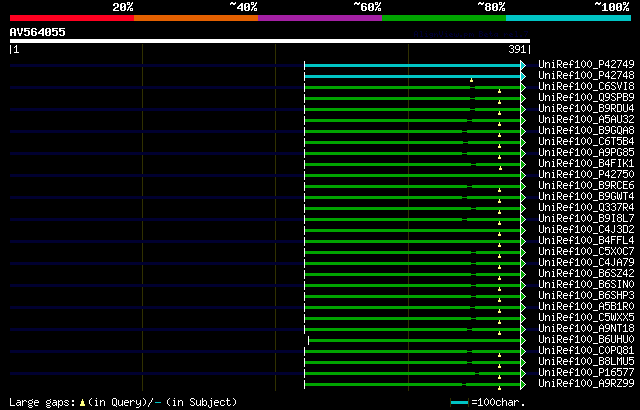Select the UniRef100_A9PG85 text
This screenshot has width=640, height=410.
pos(586,153)
